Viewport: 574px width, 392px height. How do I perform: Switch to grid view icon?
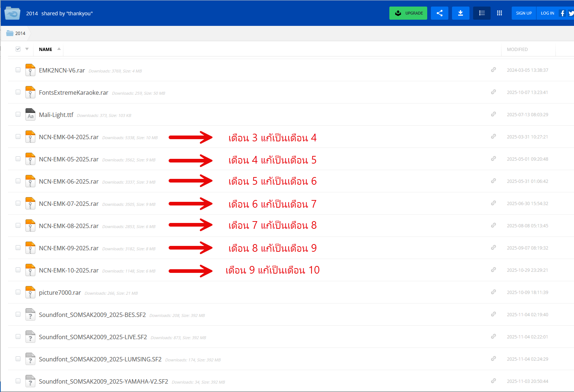pos(499,13)
